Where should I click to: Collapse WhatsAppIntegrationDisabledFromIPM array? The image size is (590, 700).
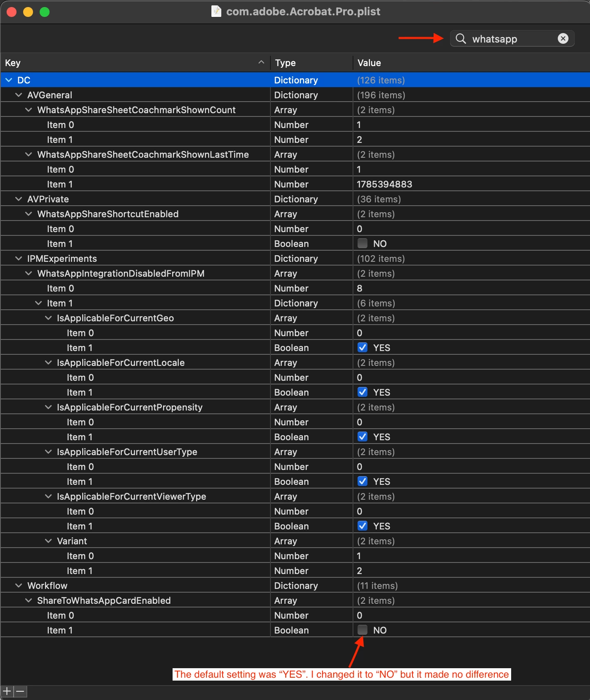[28, 273]
